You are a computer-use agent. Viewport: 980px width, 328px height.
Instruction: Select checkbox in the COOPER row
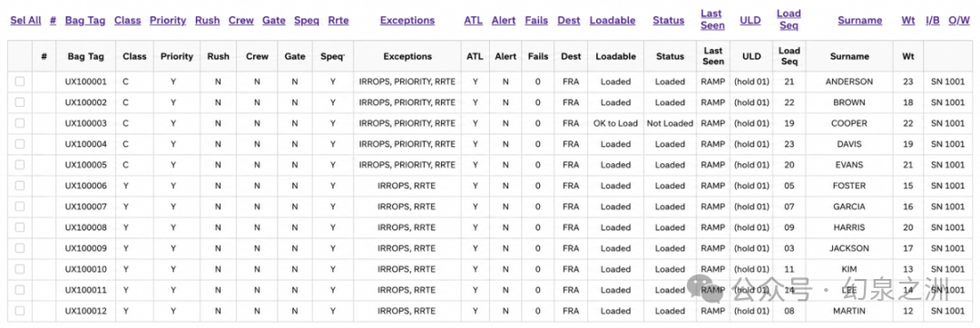(20, 123)
